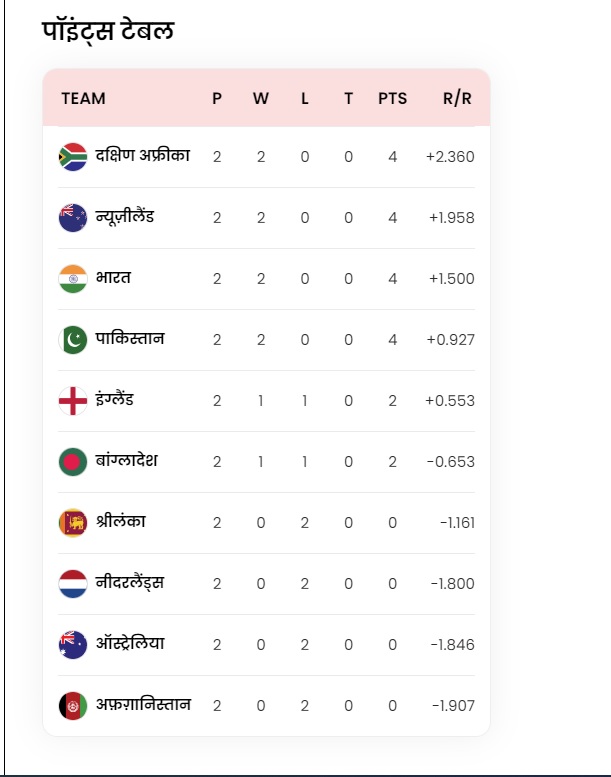The image size is (611, 777).
Task: Select the R/R column header
Action: (457, 99)
